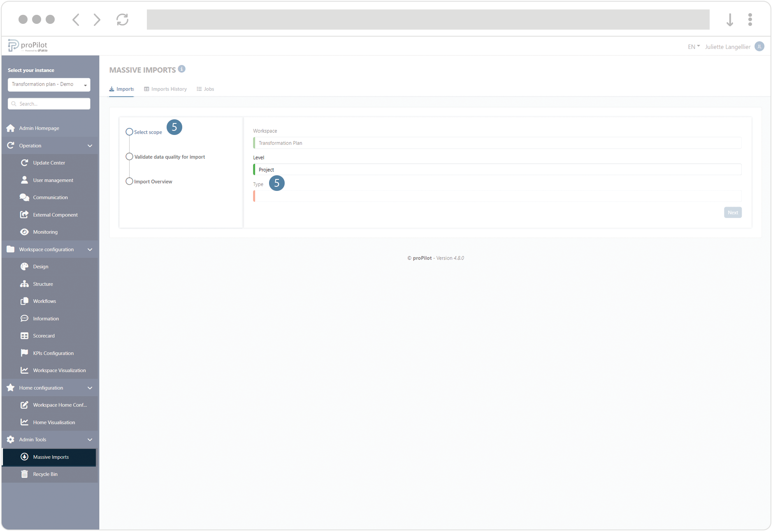The image size is (773, 532).
Task: Click the sidebar Search field
Action: 49,104
